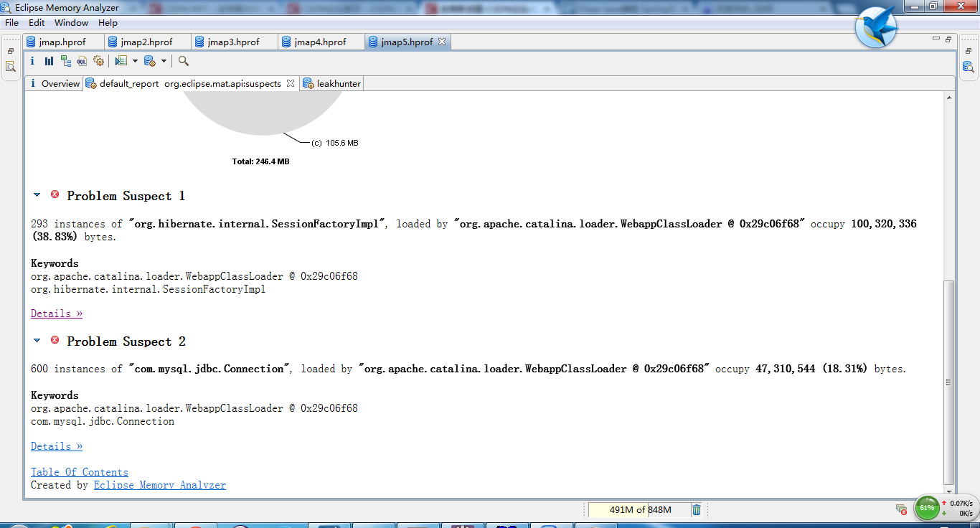Open the Edit menu
This screenshot has width=980, height=528.
(x=37, y=23)
